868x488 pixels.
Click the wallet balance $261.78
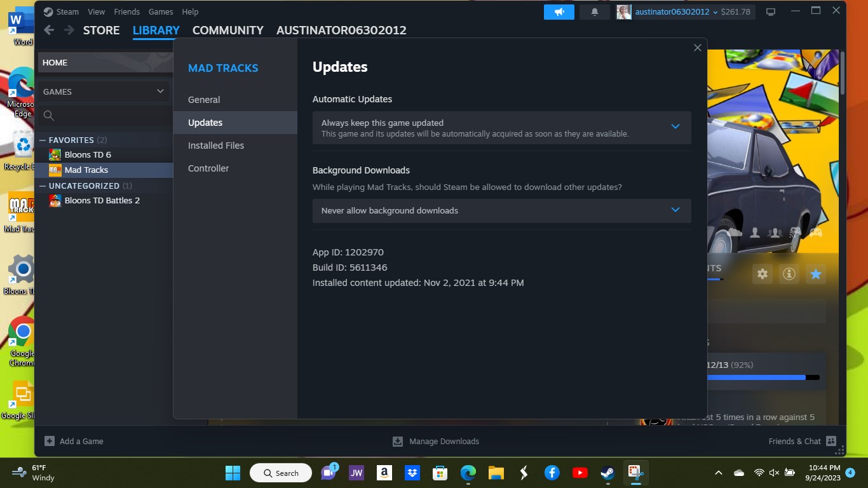coord(735,11)
